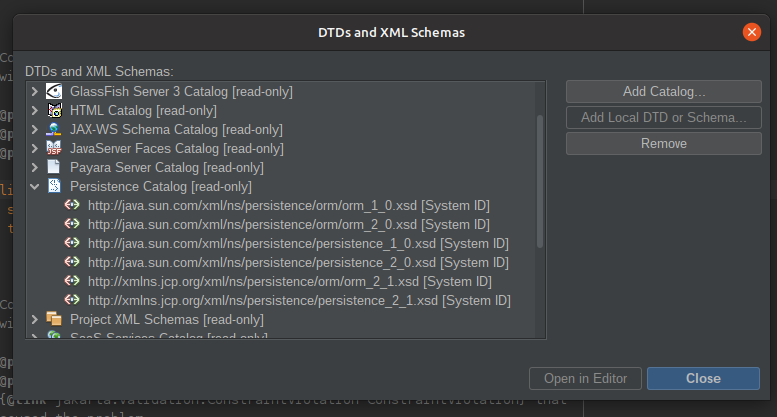The width and height of the screenshot is (777, 417).
Task: Click the catalog list vertical scrollbar
Action: tap(540, 181)
